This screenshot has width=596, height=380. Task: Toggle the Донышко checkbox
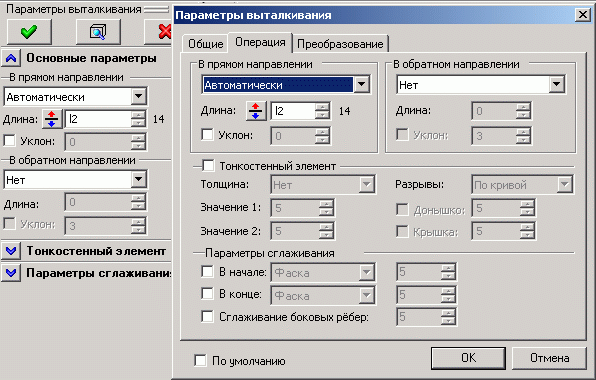click(403, 209)
